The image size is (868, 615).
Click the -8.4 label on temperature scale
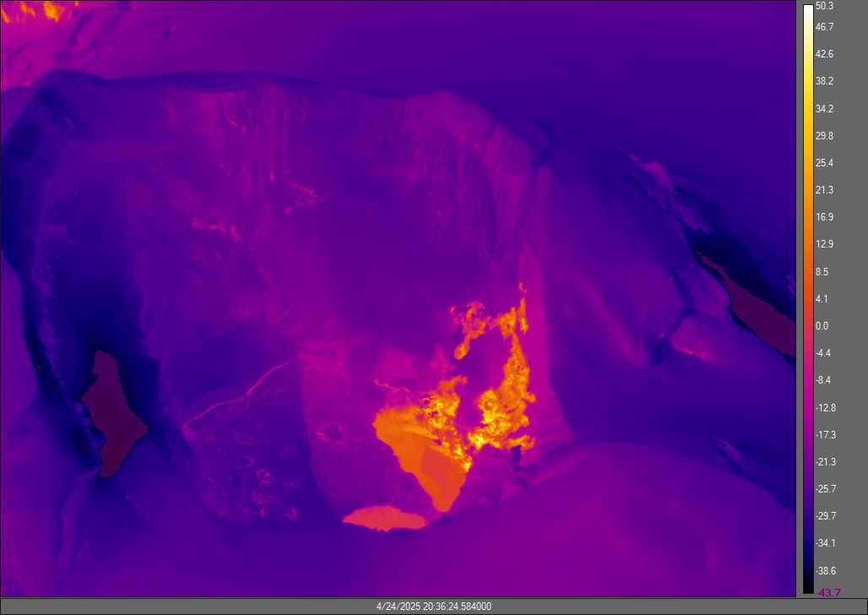pyautogui.click(x=824, y=380)
